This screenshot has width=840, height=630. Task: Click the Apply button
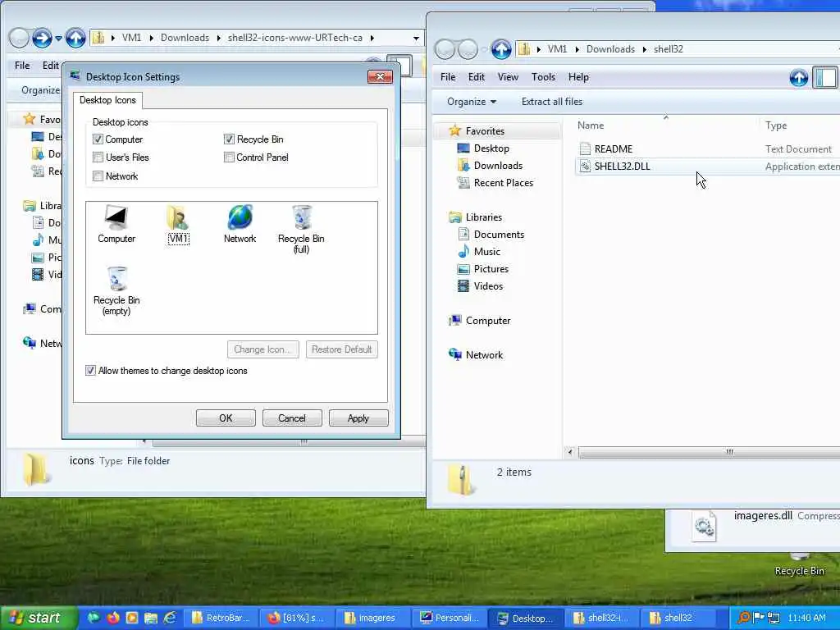click(x=358, y=418)
